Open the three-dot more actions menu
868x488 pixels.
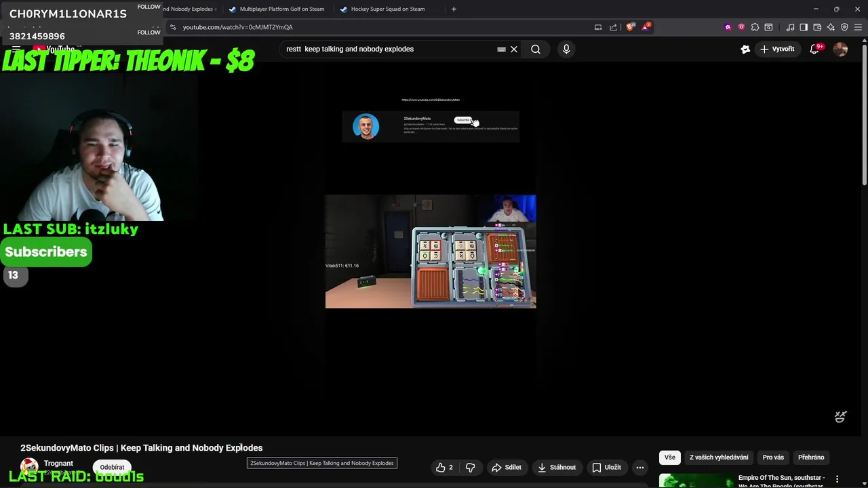[x=640, y=467]
